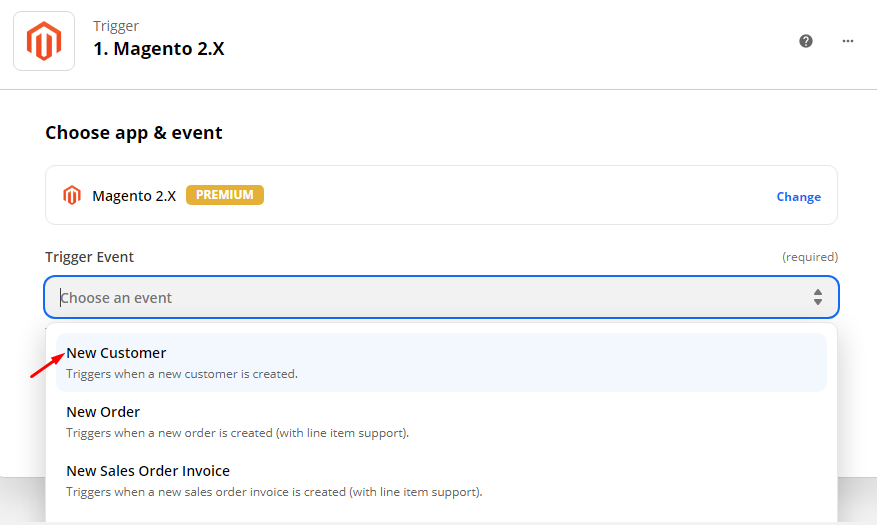Open the help question mark icon

(x=806, y=41)
